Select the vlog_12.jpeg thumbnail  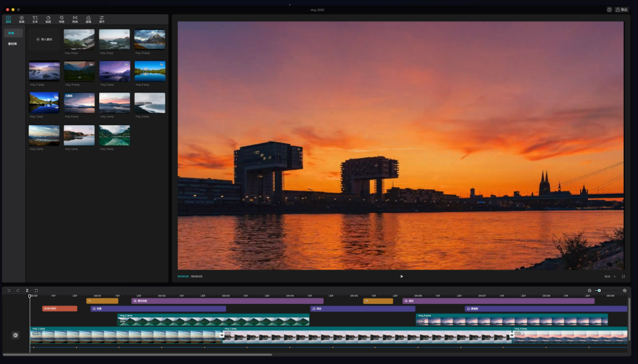[x=149, y=40]
